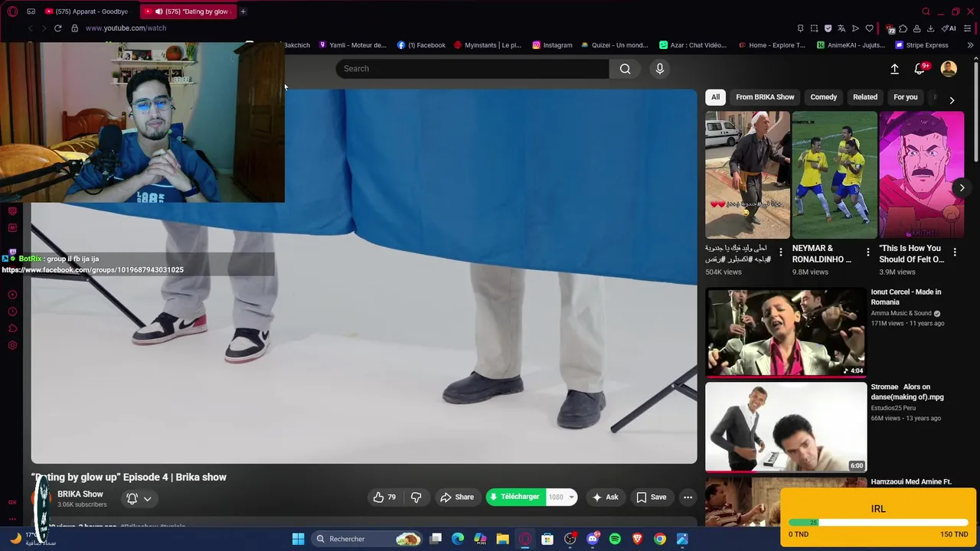Viewport: 980px width, 551px height.
Task: Open YouTube notifications bell
Action: [920, 69]
